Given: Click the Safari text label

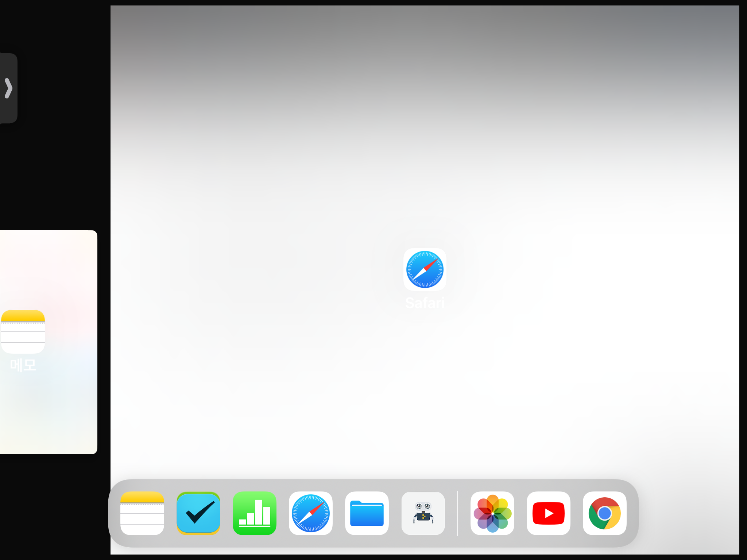Looking at the screenshot, I should [425, 303].
